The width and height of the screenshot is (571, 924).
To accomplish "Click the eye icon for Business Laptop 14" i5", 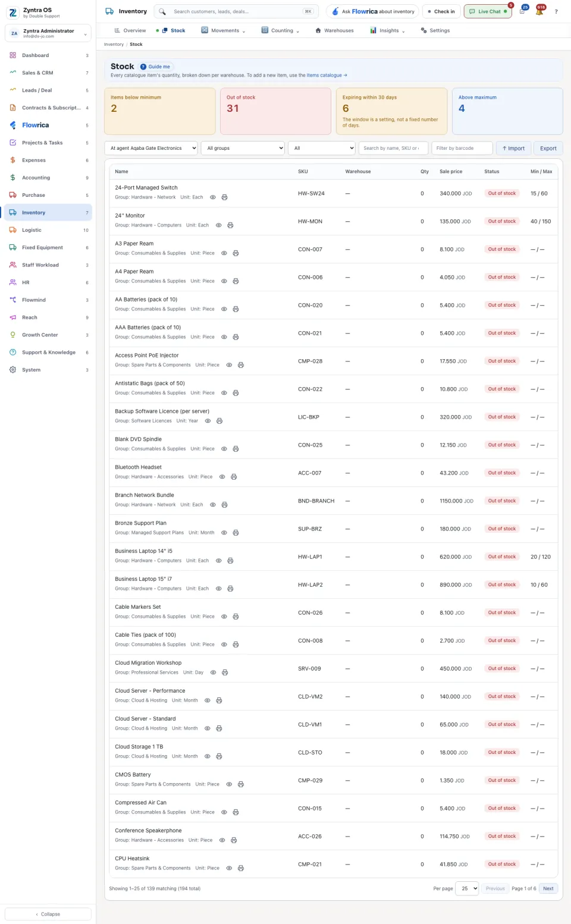I will pos(219,561).
